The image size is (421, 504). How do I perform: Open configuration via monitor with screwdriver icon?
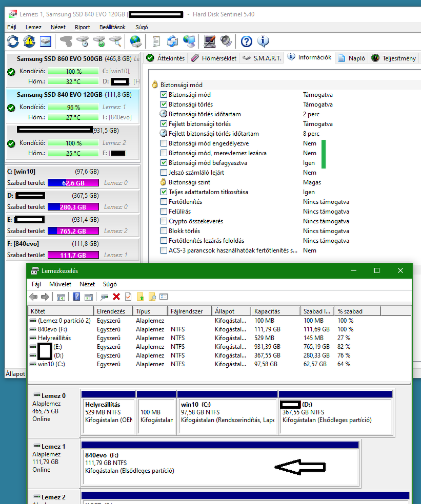pos(210,41)
